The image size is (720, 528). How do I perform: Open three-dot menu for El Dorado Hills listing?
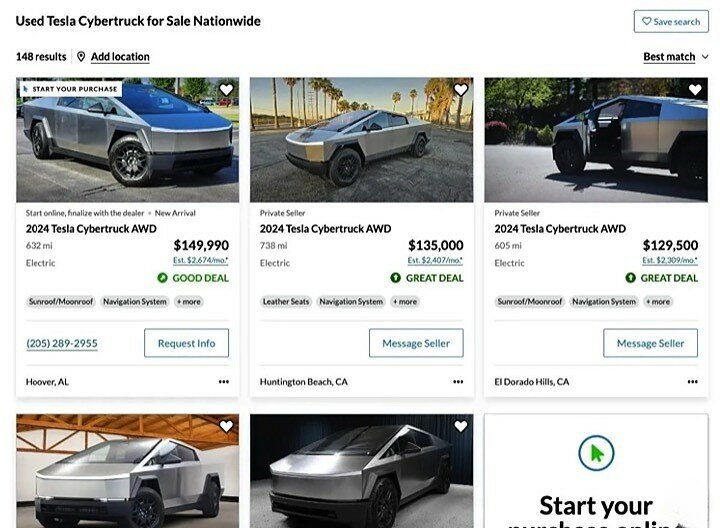click(692, 382)
